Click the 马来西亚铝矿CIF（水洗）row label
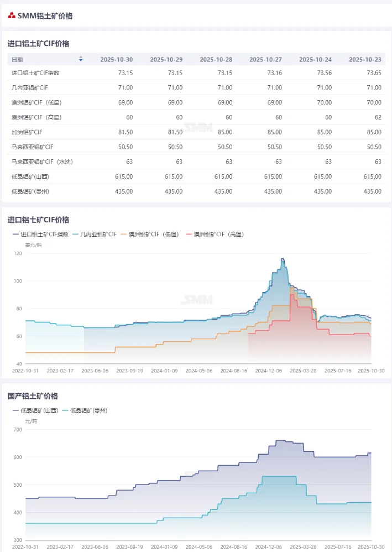Image resolution: width=392 pixels, height=552 pixels. click(x=42, y=162)
